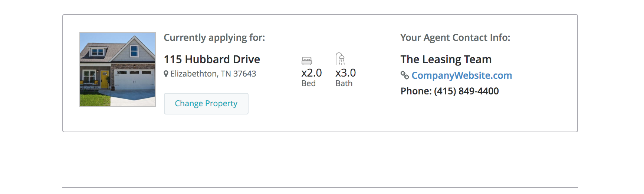The image size is (644, 194).
Task: Click the shower bath icon
Action: (x=340, y=59)
